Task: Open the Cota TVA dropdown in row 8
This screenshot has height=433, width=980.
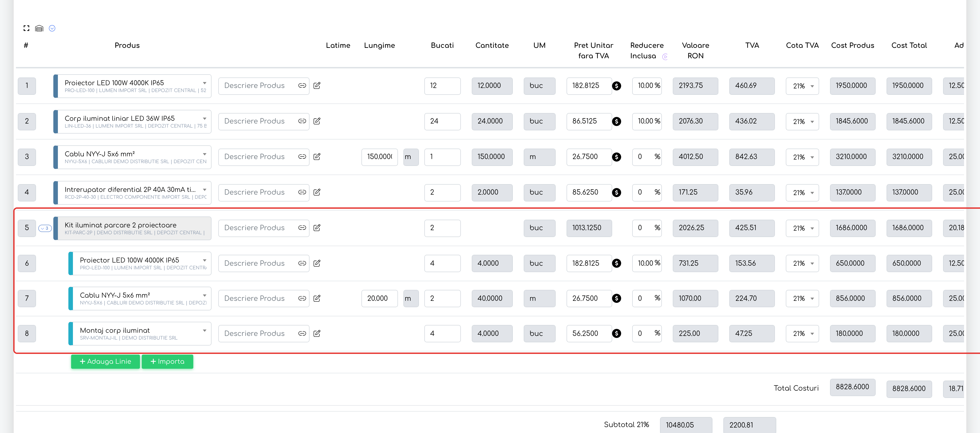Action: 802,334
